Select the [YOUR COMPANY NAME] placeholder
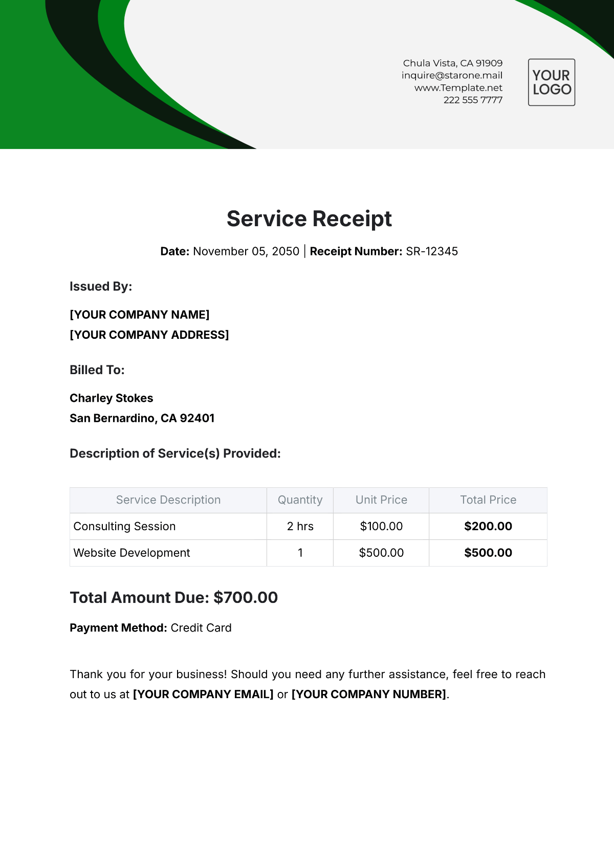614x868 pixels. point(140,315)
